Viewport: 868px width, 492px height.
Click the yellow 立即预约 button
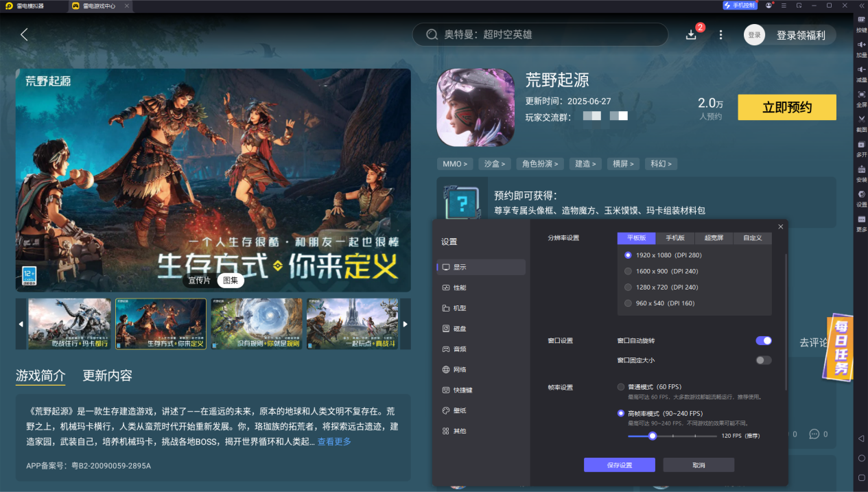[x=787, y=108]
